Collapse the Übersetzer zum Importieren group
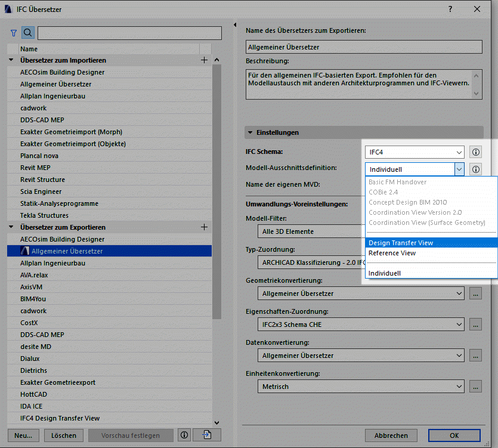The image size is (498, 448). [x=11, y=60]
